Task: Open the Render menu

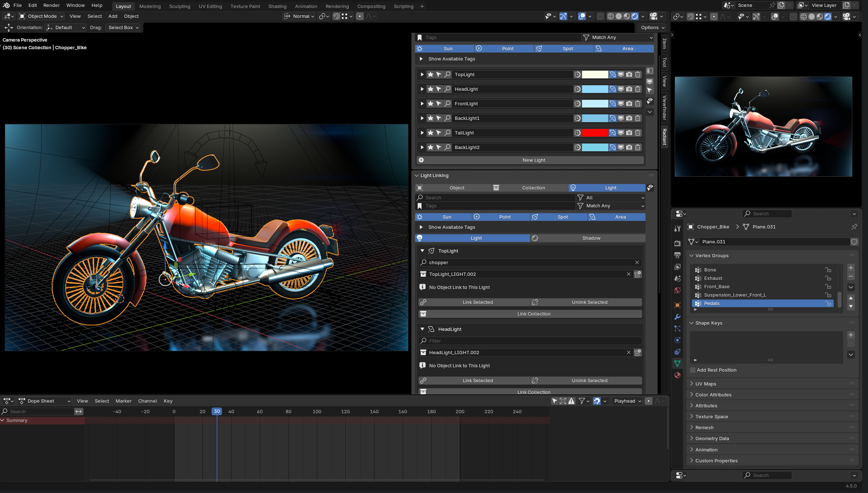Action: click(x=51, y=5)
